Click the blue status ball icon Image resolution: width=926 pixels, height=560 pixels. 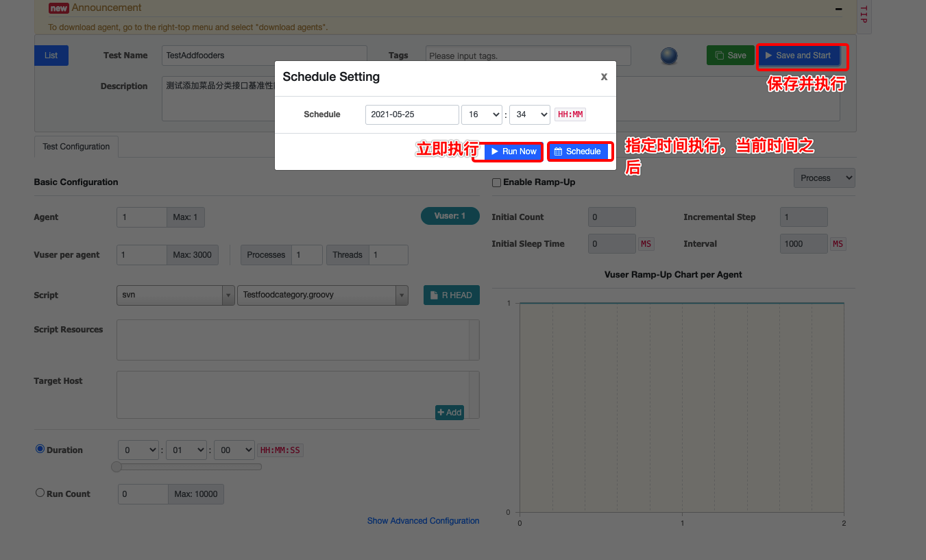669,56
